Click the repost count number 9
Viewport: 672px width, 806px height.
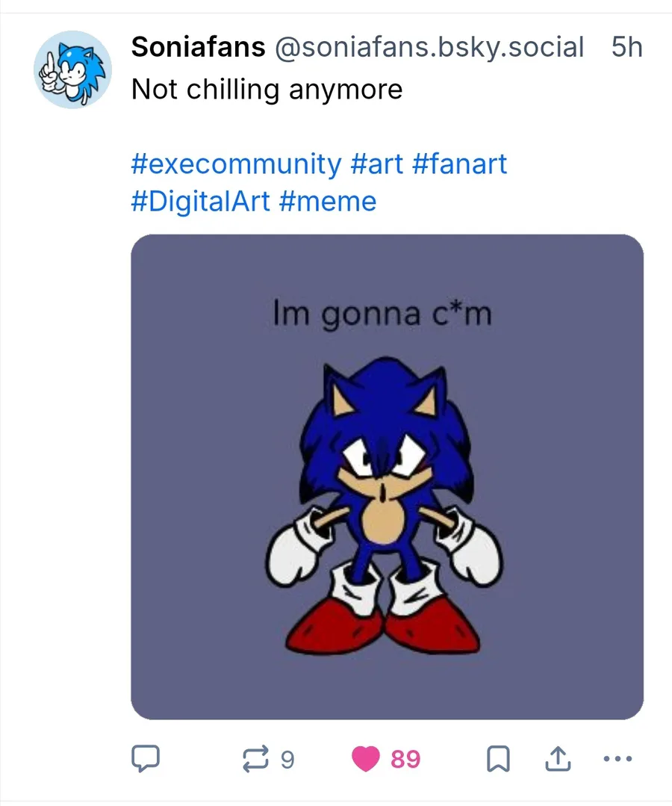tap(287, 760)
